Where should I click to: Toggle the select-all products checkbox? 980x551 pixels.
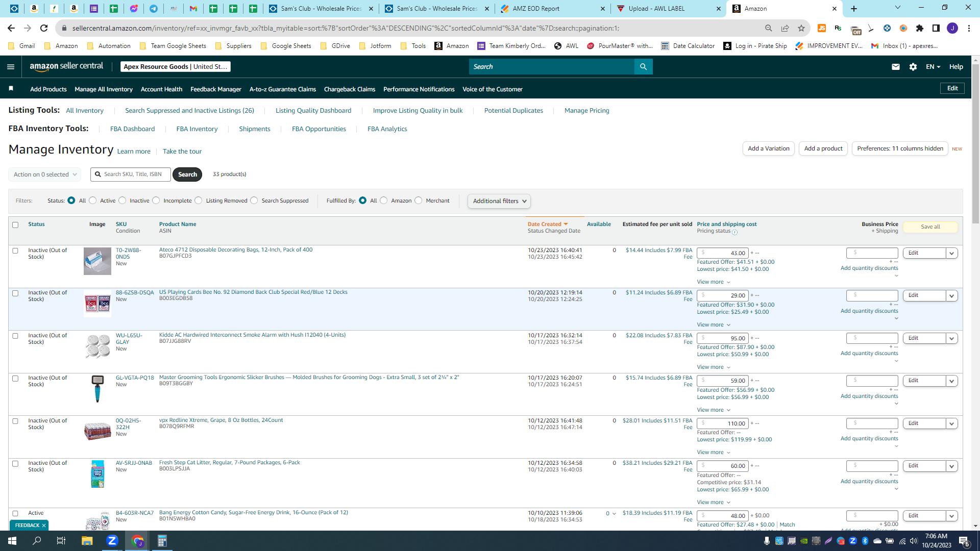click(x=15, y=225)
